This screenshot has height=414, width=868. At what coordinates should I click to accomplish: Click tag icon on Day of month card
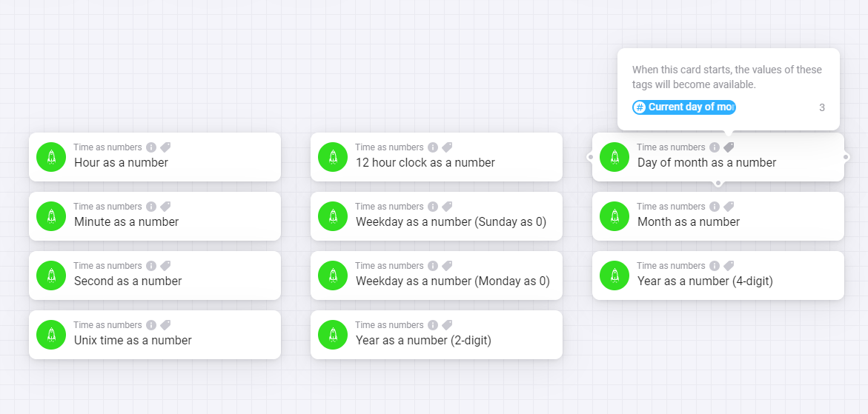pos(729,147)
